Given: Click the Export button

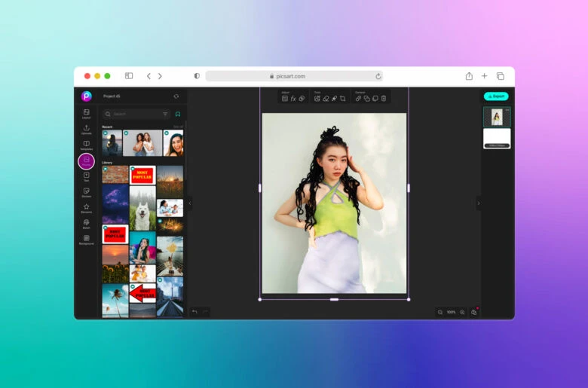Looking at the screenshot, I should (496, 96).
